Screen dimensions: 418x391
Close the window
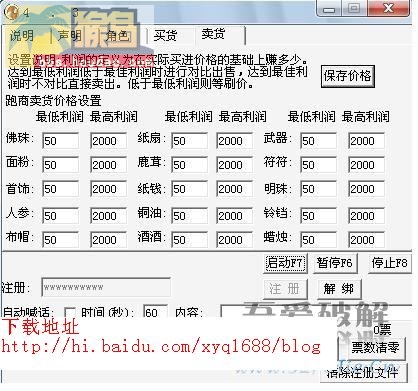coord(389,8)
